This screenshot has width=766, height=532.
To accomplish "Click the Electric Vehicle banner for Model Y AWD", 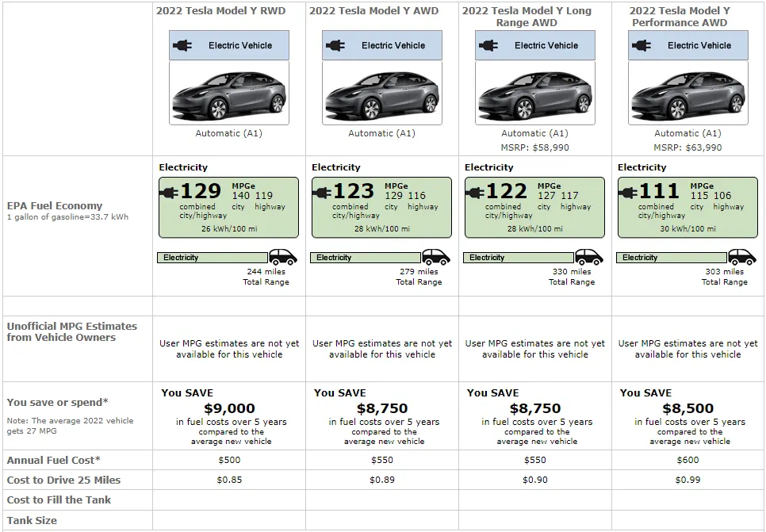I will tap(382, 45).
